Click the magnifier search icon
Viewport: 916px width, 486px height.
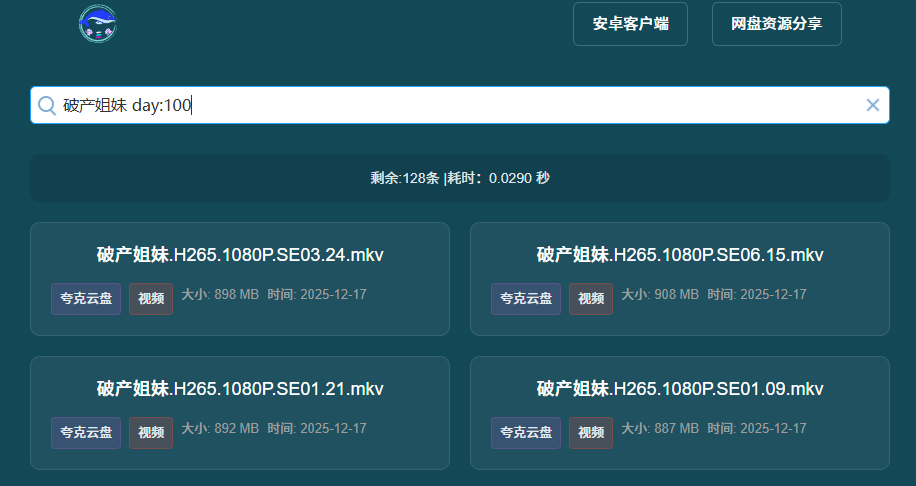click(47, 105)
